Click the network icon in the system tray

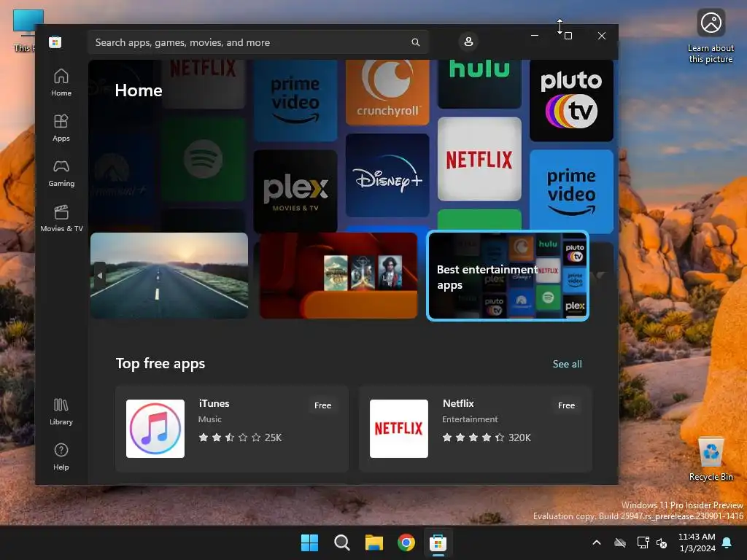(x=643, y=542)
